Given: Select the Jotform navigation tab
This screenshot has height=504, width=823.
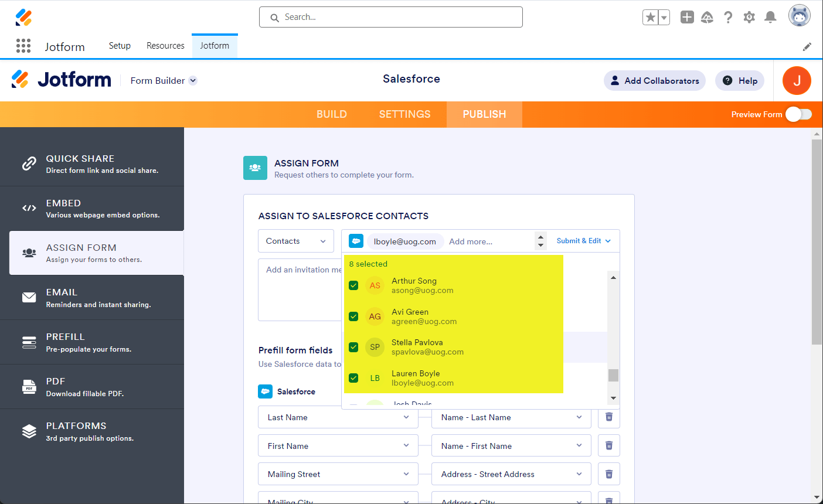Looking at the screenshot, I should click(215, 46).
